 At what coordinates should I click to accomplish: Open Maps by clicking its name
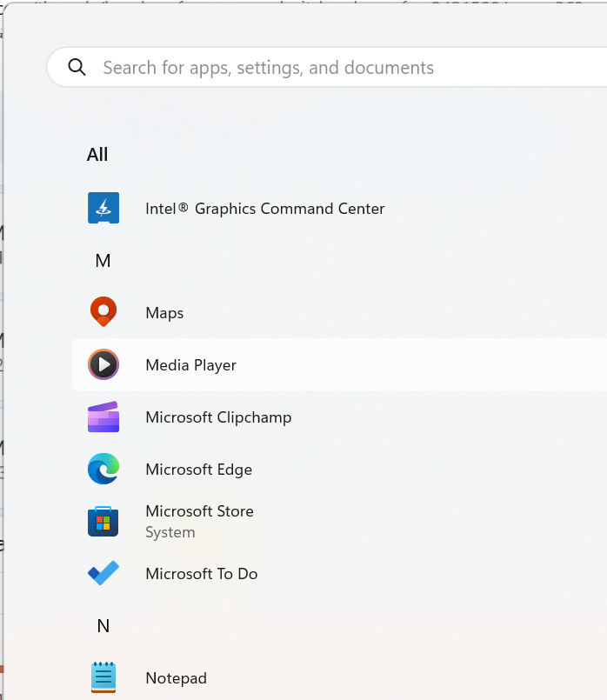point(164,311)
